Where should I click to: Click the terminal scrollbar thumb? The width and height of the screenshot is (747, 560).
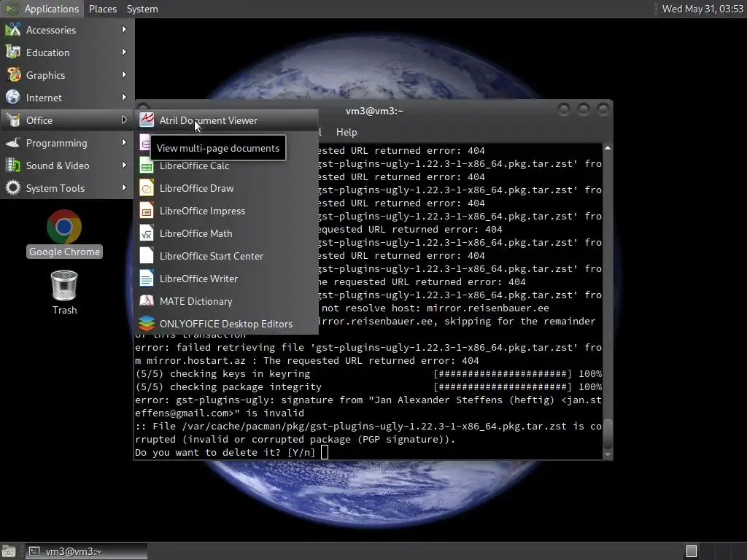608,434
